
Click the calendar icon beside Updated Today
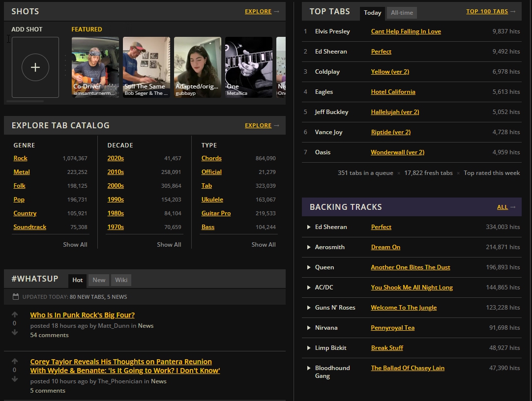tap(16, 297)
